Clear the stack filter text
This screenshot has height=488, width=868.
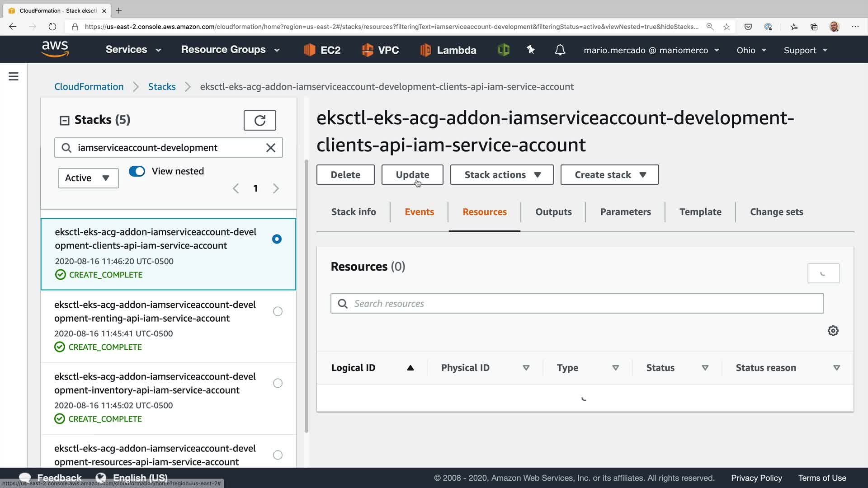[x=270, y=148]
